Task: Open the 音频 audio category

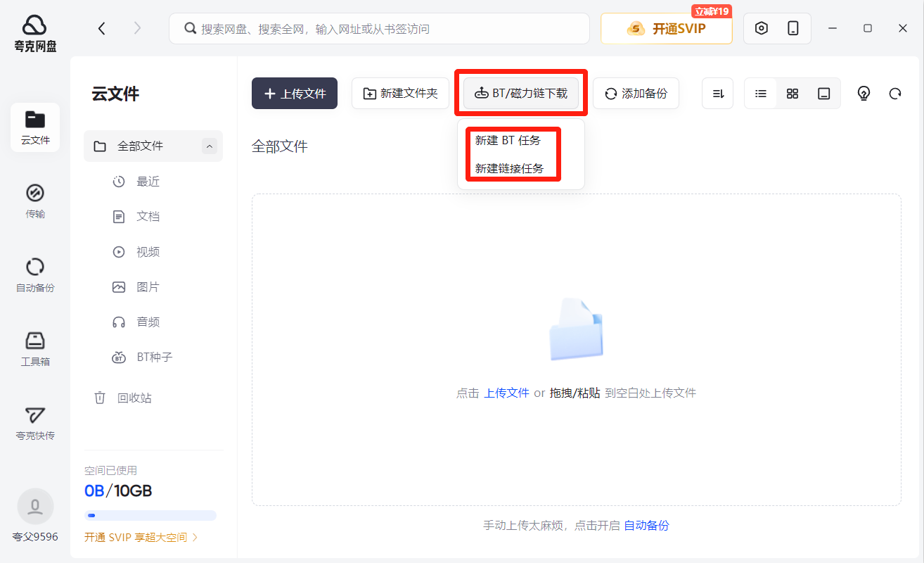Action: coord(136,322)
